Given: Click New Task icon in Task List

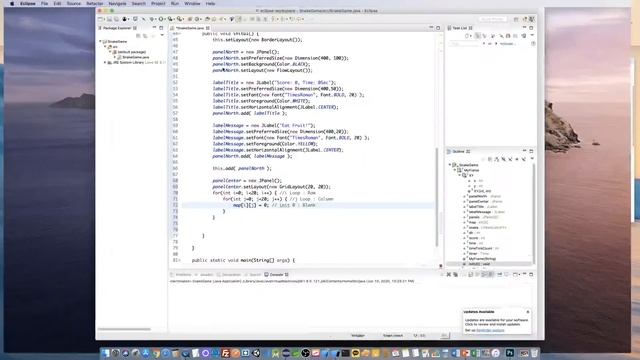Looking at the screenshot, I should coord(468,36).
